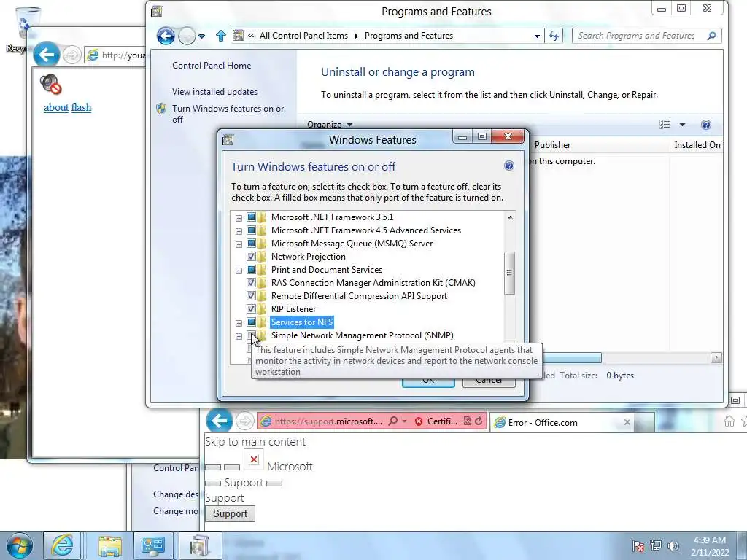
Task: Toggle Print and Document Services checkbox
Action: coord(251,270)
